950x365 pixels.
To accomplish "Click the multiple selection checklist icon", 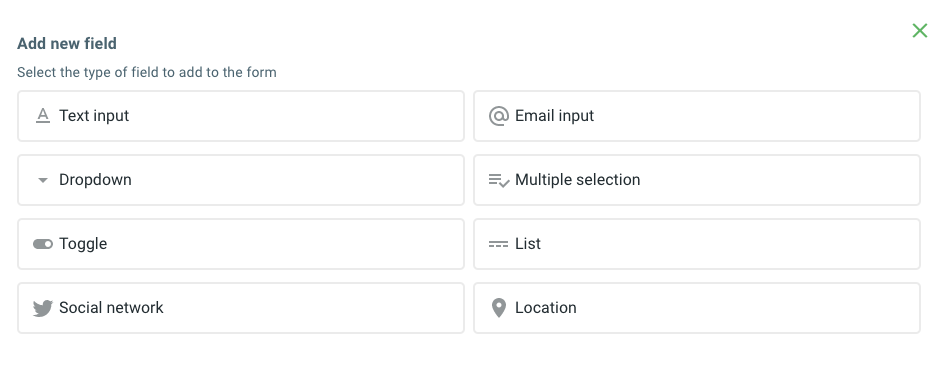I will [x=499, y=180].
